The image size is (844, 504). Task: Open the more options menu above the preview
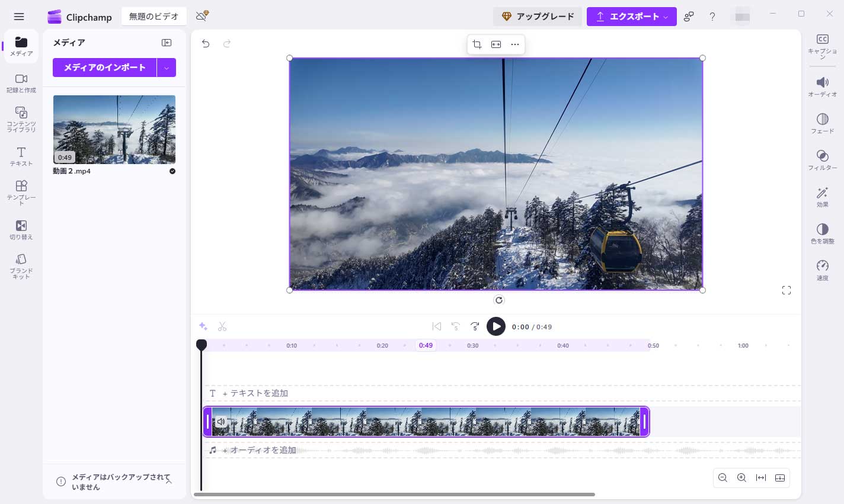pos(514,44)
